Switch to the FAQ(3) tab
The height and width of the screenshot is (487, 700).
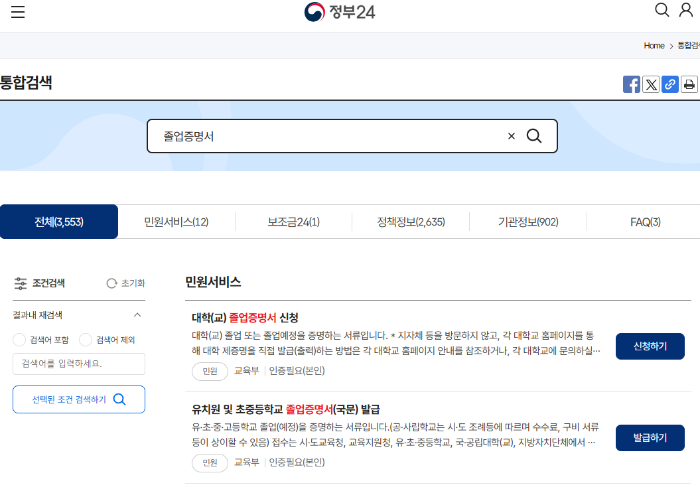coord(645,222)
